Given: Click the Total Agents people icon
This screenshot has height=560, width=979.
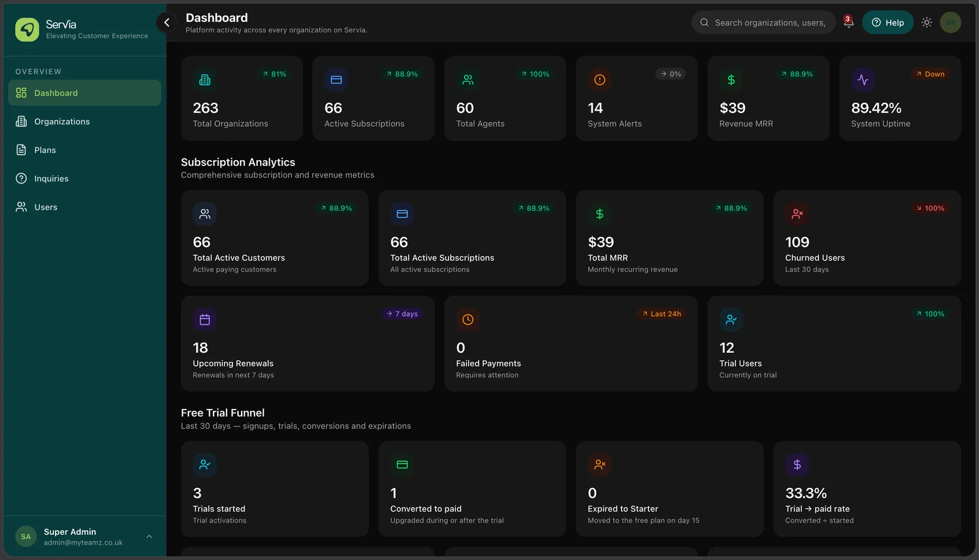Looking at the screenshot, I should click(468, 79).
